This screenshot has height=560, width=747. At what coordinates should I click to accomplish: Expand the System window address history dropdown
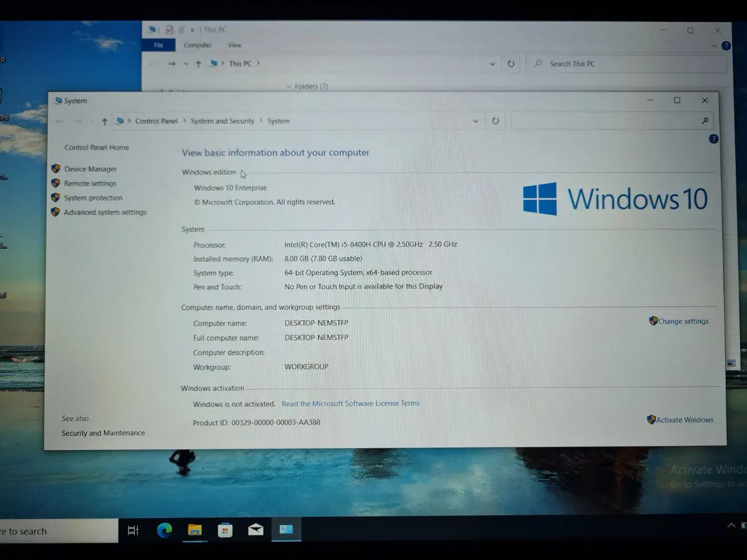(475, 121)
